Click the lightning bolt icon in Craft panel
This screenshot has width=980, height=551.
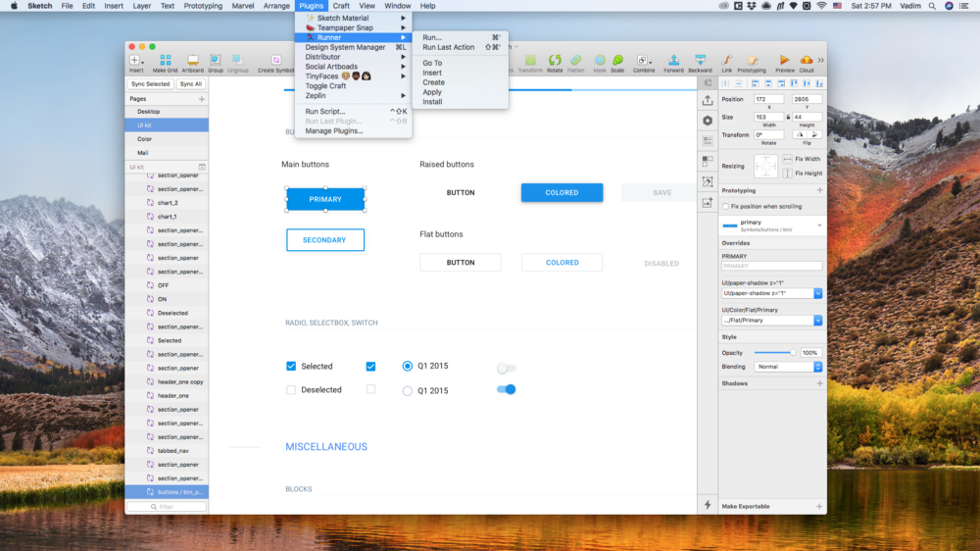pyautogui.click(x=708, y=505)
